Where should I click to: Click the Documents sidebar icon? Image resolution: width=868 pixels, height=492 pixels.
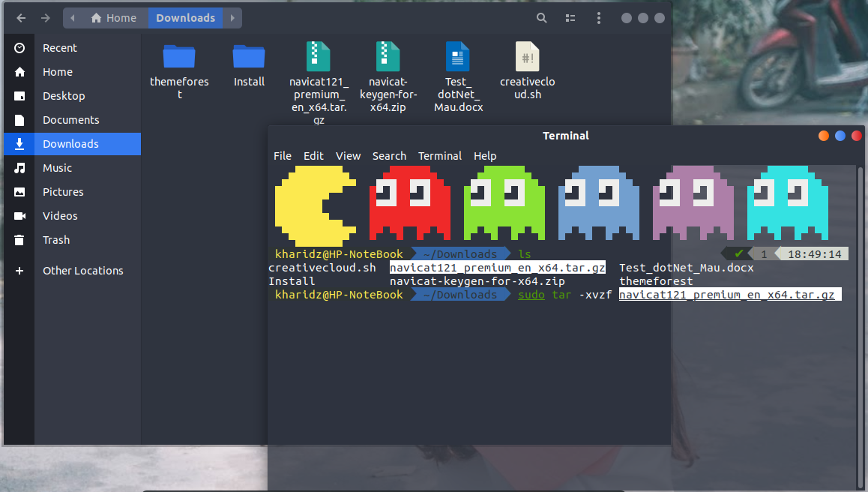19,120
